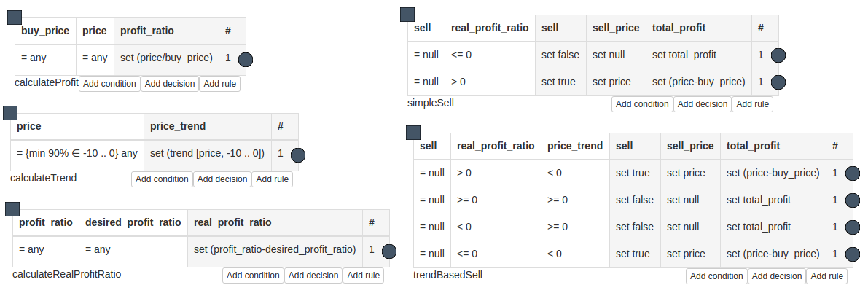Image resolution: width=868 pixels, height=293 pixels.
Task: Click the dot on simpleSell's '> 0' rule
Action: [778, 82]
